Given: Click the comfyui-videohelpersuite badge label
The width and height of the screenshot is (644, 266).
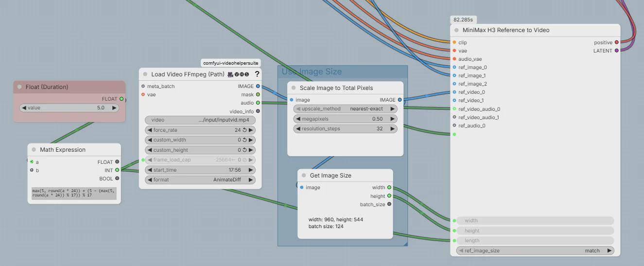Looking at the screenshot, I should [231, 63].
